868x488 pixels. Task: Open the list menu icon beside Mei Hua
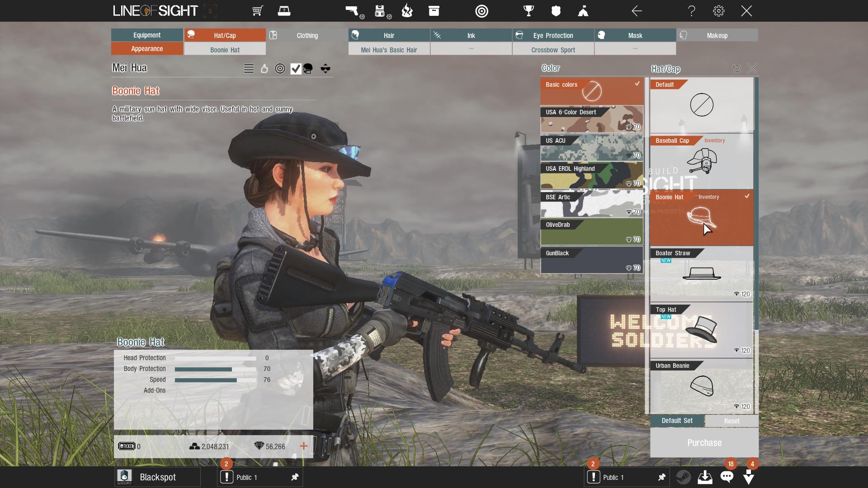pos(249,69)
